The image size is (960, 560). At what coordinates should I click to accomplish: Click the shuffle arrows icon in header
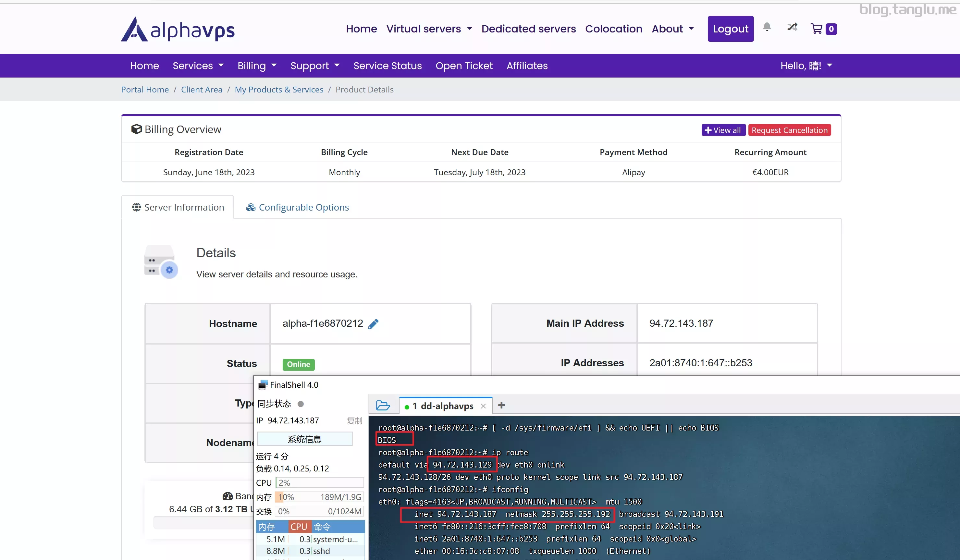tap(792, 27)
